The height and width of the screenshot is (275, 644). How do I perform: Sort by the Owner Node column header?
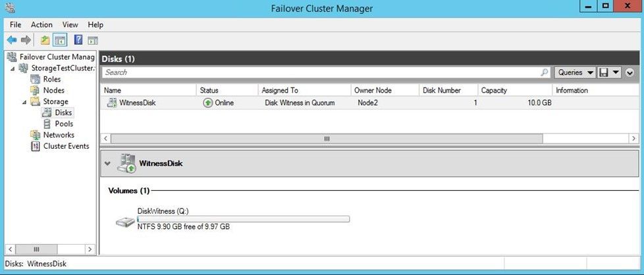pos(385,90)
